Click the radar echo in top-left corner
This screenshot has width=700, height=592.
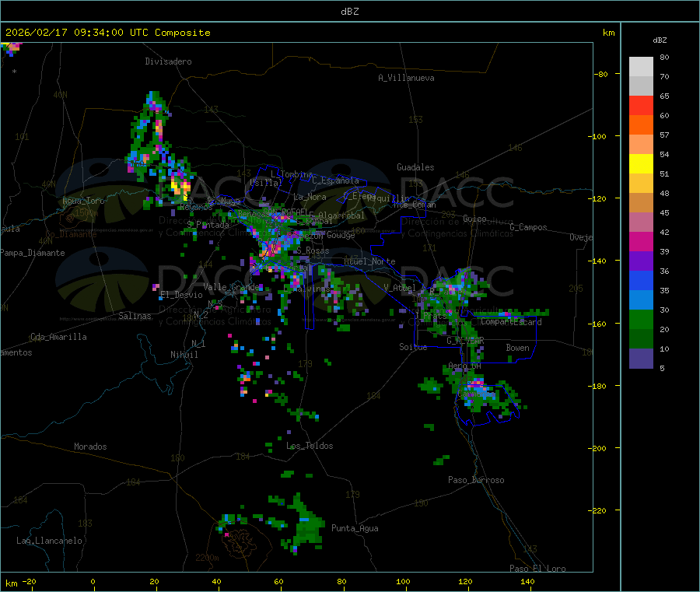(11, 48)
